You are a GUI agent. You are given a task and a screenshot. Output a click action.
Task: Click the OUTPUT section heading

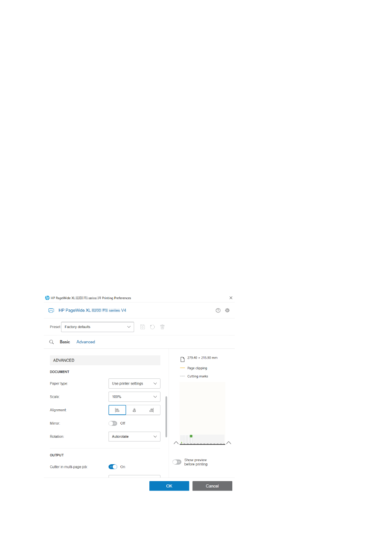tap(57, 455)
